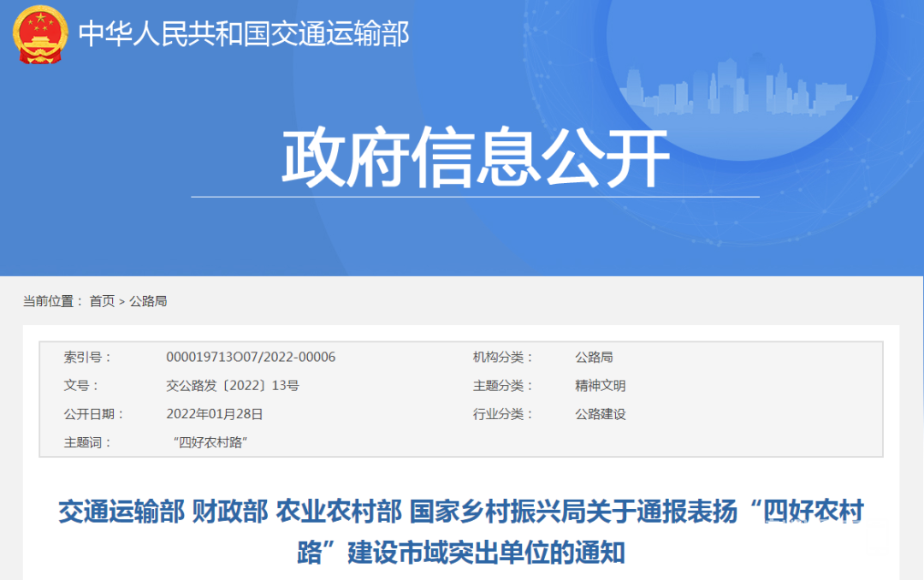Select the topic category 精神文明

pyautogui.click(x=601, y=386)
